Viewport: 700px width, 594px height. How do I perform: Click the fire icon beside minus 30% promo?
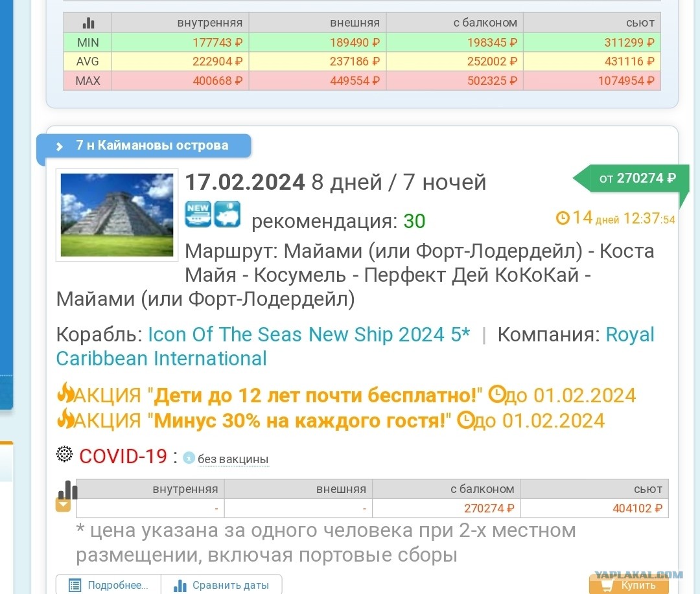pos(65,418)
